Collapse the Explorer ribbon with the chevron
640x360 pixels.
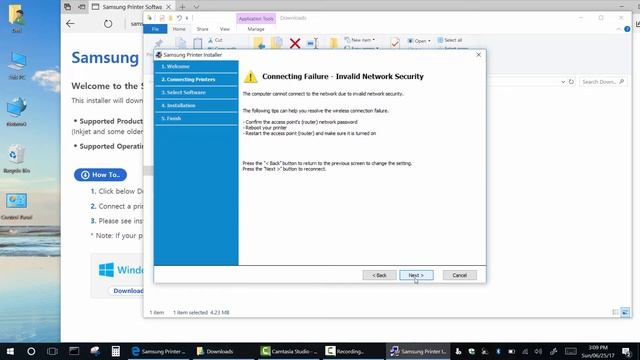[x=618, y=29]
